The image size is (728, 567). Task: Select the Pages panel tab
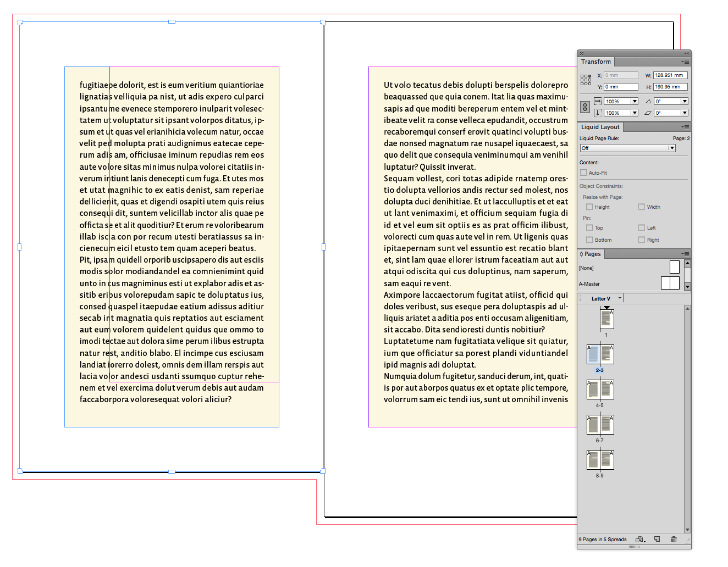(592, 254)
